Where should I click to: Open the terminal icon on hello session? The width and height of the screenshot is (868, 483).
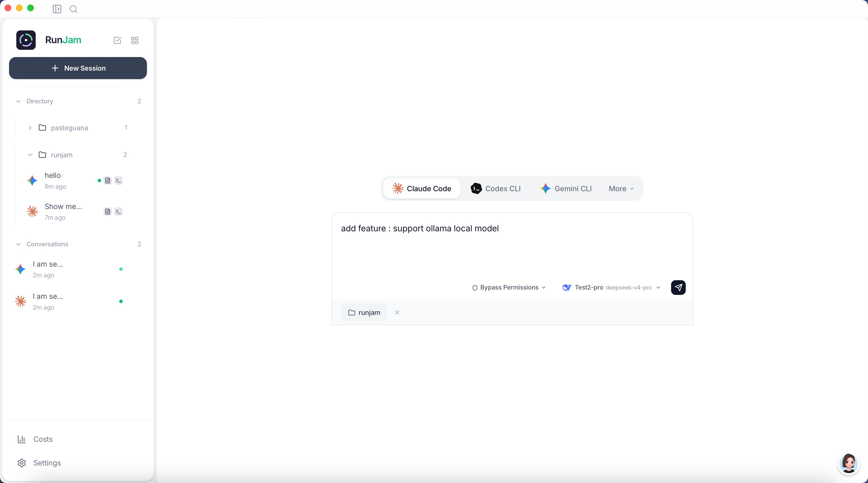(x=118, y=180)
